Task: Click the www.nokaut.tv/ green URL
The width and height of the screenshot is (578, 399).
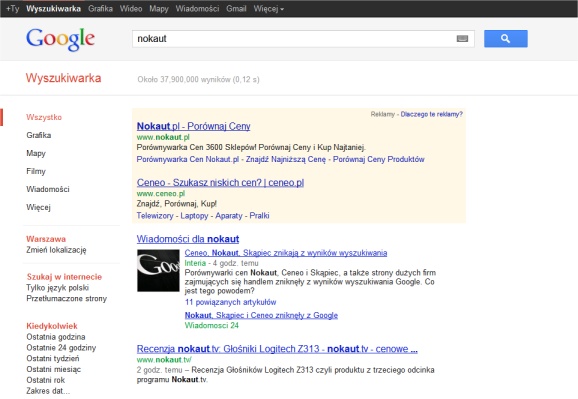Action: tap(164, 360)
